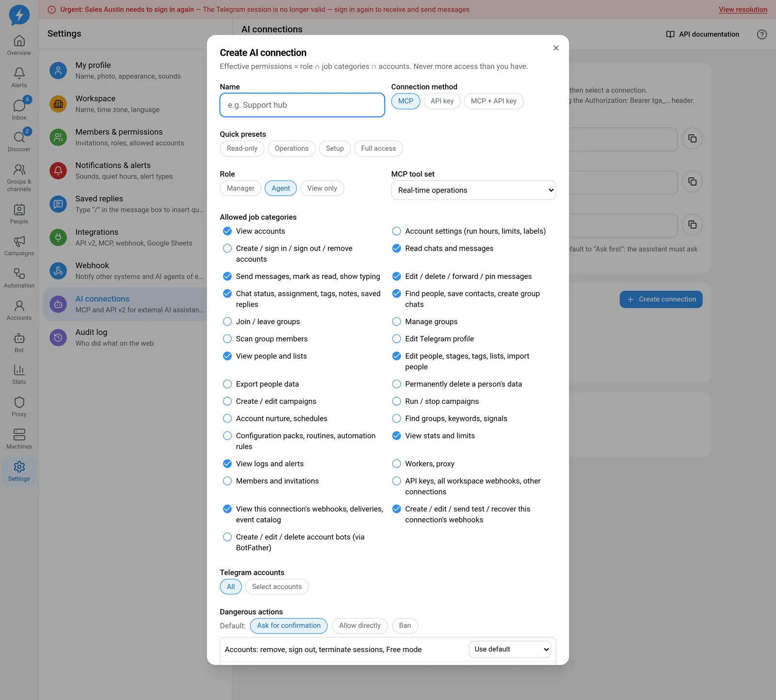The width and height of the screenshot is (776, 700).
Task: Set dangerous actions default to Ban
Action: (x=405, y=626)
